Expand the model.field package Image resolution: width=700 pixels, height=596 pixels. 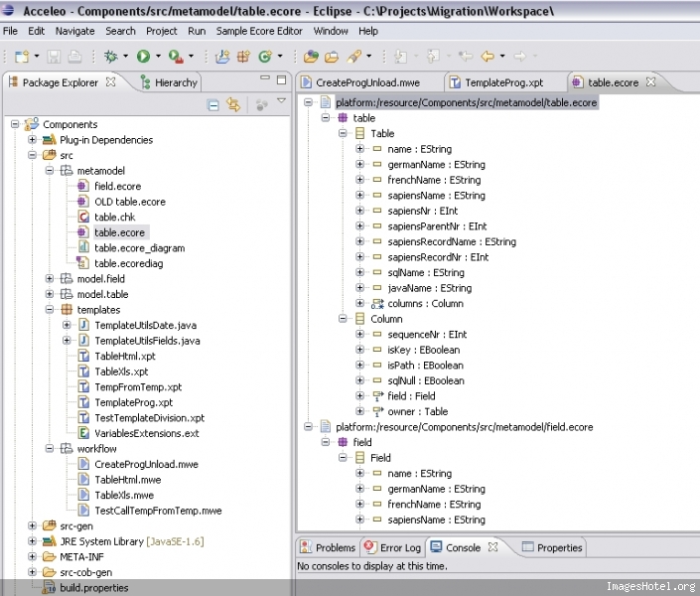[50, 279]
